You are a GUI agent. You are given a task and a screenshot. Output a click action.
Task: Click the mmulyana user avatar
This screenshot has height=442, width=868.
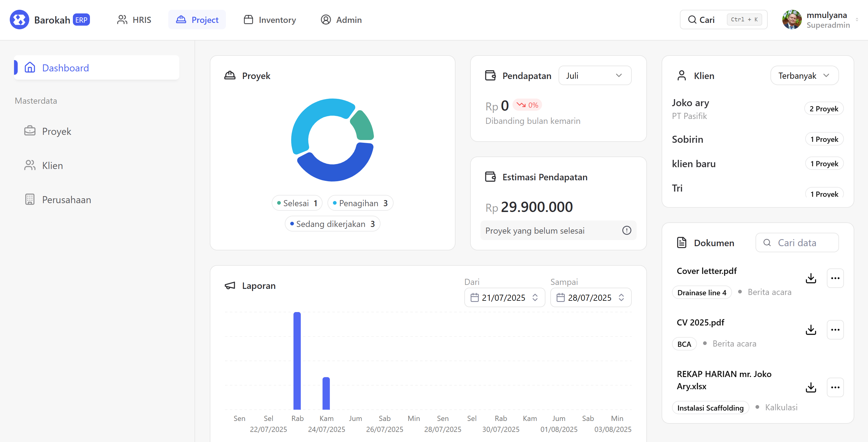click(791, 20)
